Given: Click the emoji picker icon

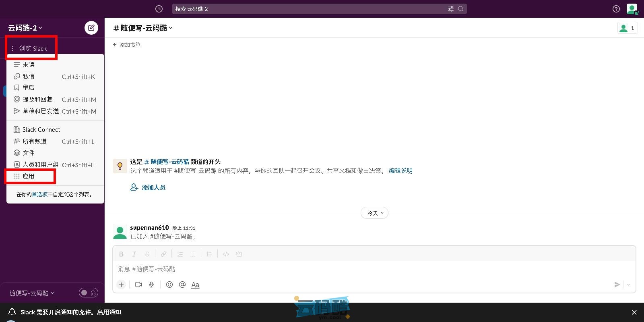Looking at the screenshot, I should click(x=169, y=285).
